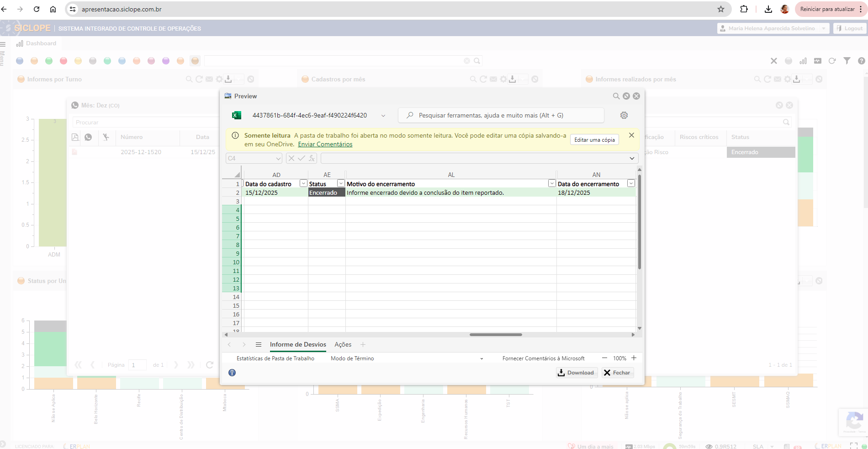Select the Informe de Desvios sheet tab
Screen dimensions: 868x449
pos(298,345)
